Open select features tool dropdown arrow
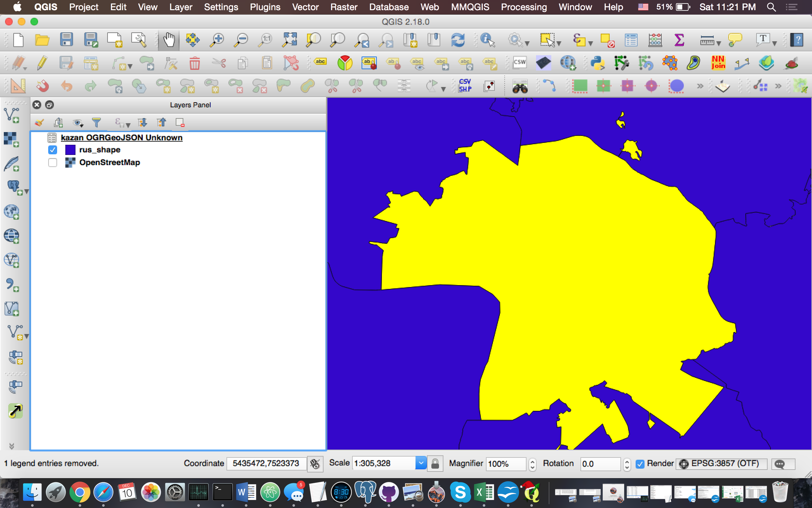Image resolution: width=812 pixels, height=508 pixels. click(x=559, y=43)
